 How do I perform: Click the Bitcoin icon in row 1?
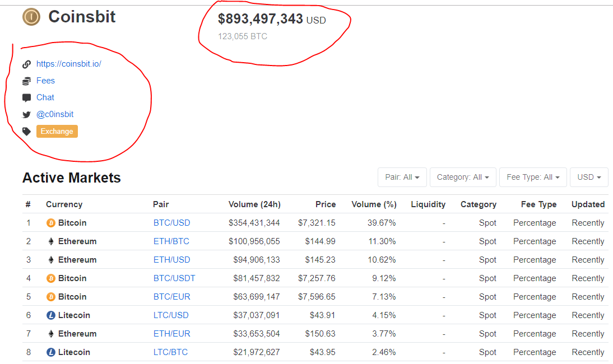click(x=51, y=223)
